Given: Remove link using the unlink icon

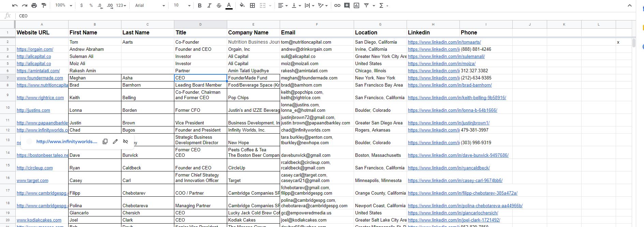Looking at the screenshot, I should pos(126,141).
